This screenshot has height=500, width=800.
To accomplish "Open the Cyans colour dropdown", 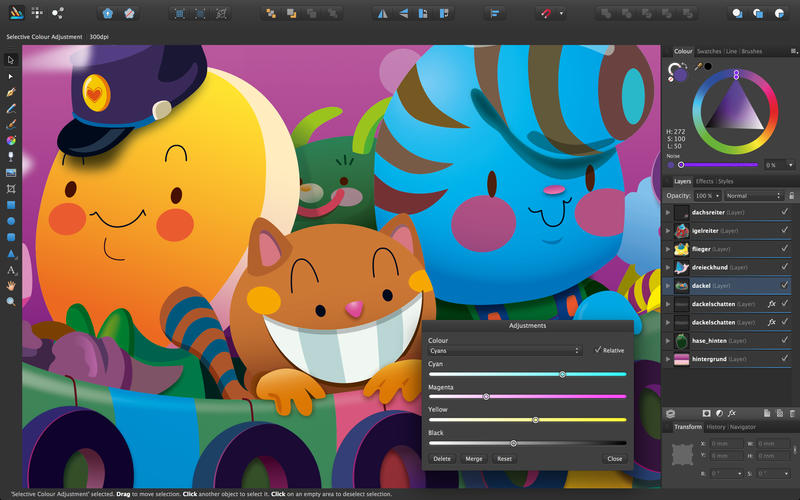I will 505,351.
